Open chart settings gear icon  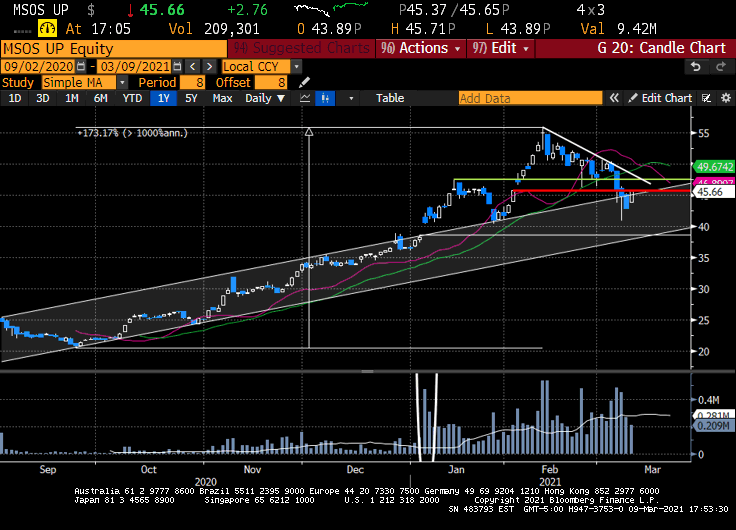click(x=726, y=98)
